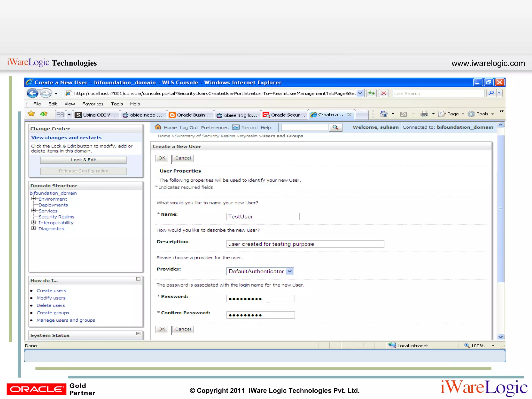
Task: Click the Refresh page icon
Action: [372, 93]
